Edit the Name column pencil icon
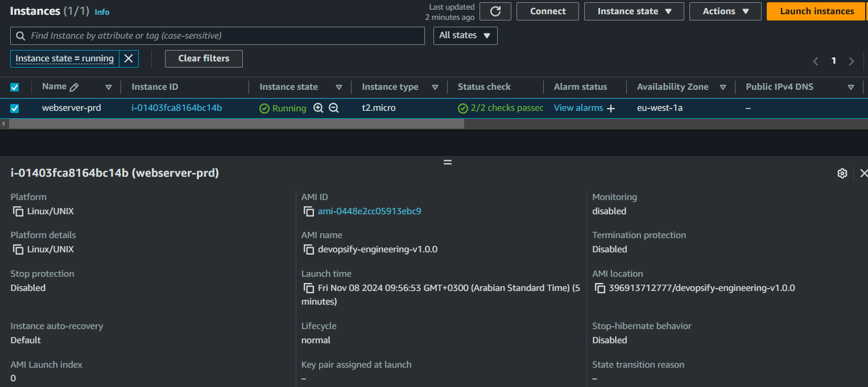The height and width of the screenshot is (387, 868). pyautogui.click(x=74, y=87)
